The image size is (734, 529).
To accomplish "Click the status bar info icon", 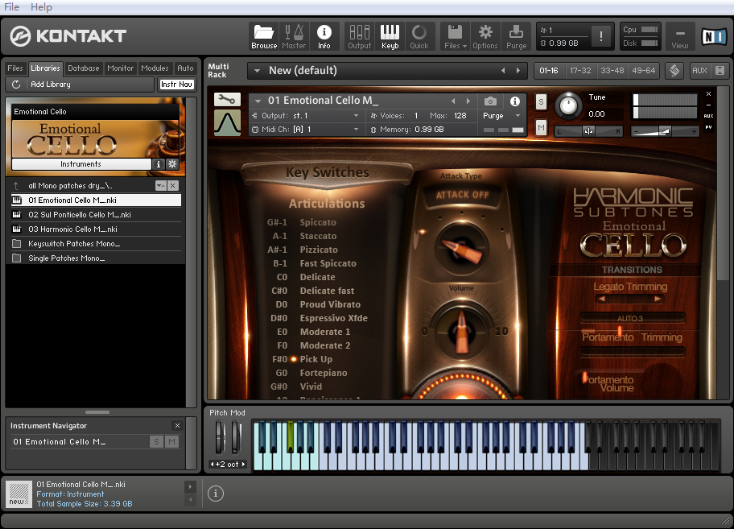I will tap(215, 493).
